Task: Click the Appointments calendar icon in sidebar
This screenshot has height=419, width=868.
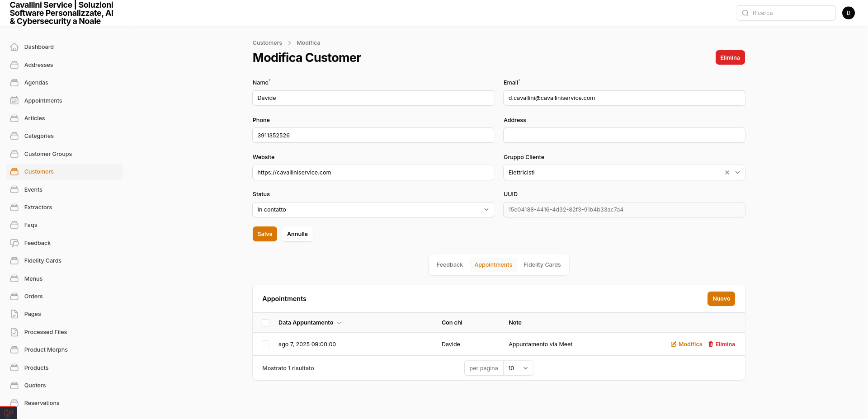Action: pos(14,100)
